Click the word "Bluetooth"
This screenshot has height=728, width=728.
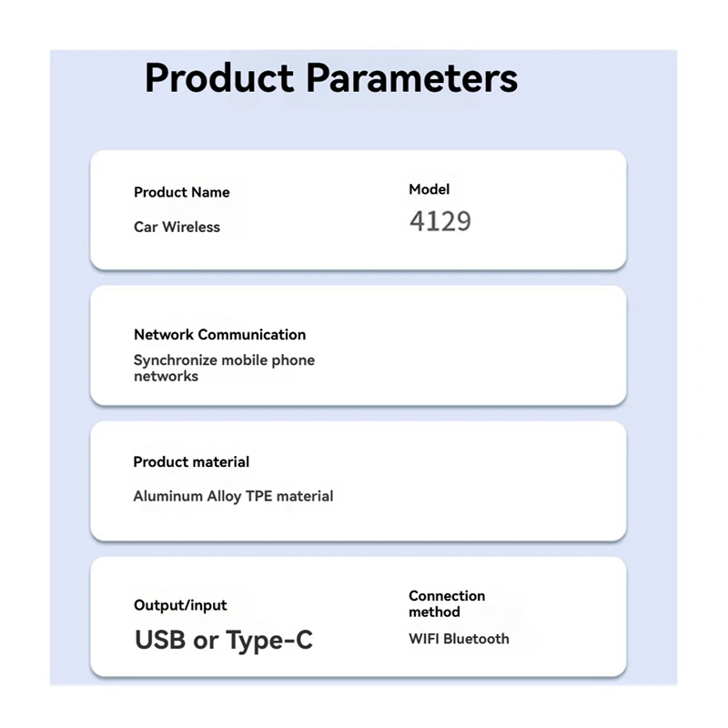pos(477,639)
